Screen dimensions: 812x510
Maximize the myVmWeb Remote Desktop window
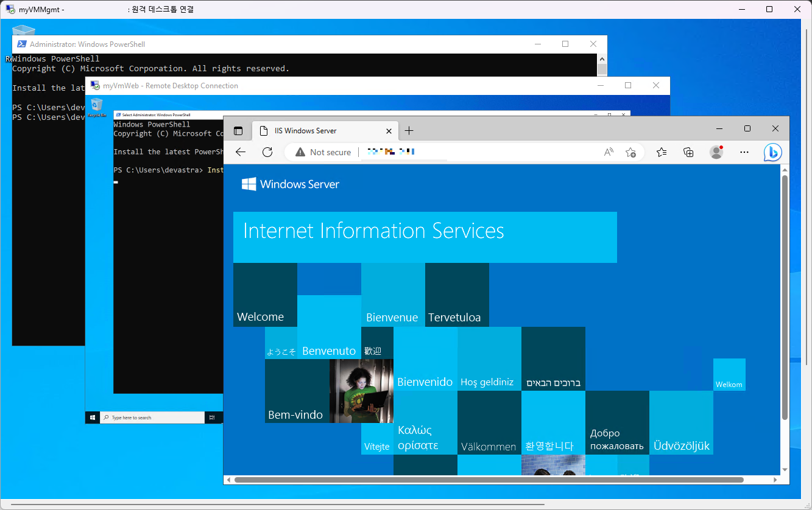point(628,85)
